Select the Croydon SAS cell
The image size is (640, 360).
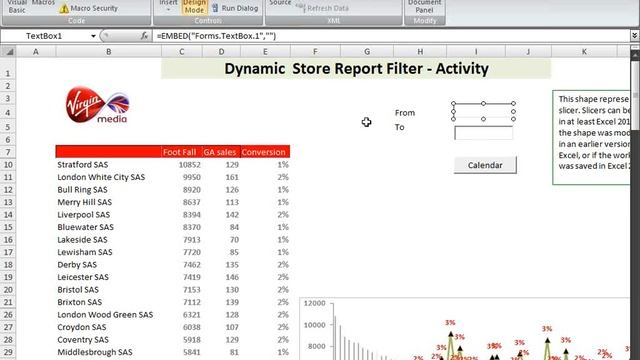coord(109,327)
